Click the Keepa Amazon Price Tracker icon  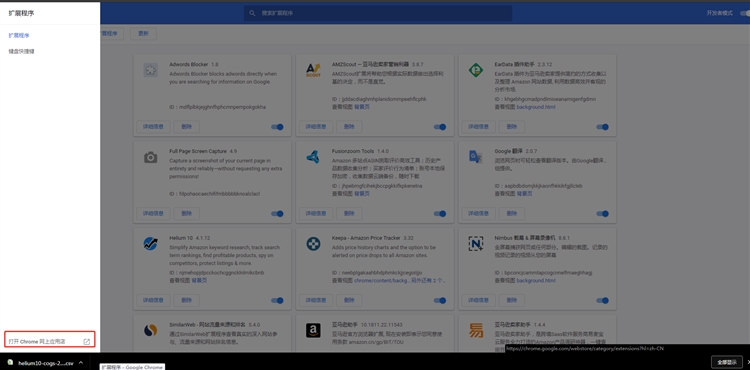tap(313, 244)
